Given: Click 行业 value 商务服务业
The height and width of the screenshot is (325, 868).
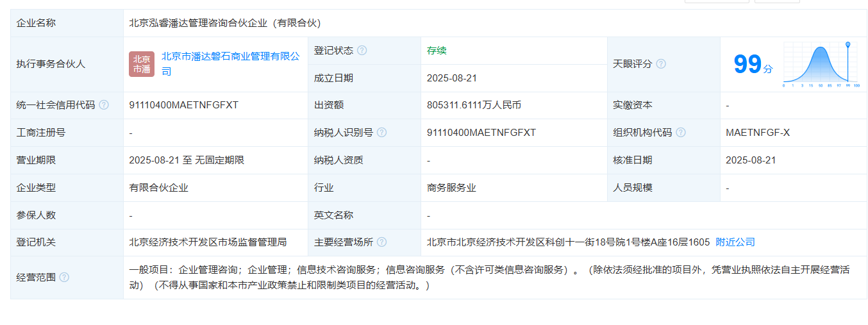Looking at the screenshot, I should tap(451, 188).
